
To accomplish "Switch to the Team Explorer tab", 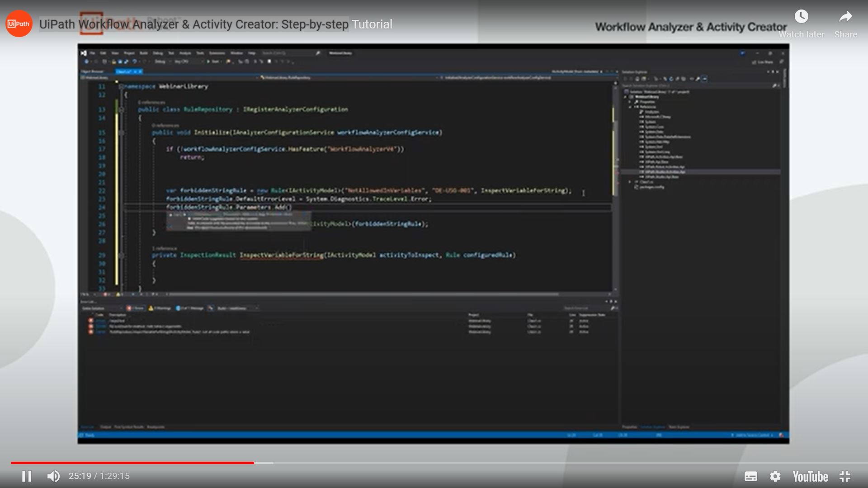I will tap(679, 426).
